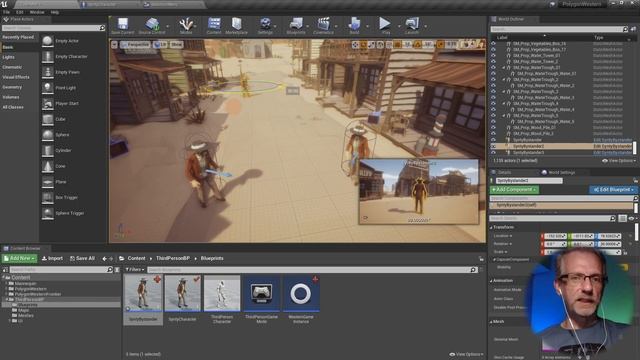Toggle visibility of SM_Prop_WaterTrough_01
Screen dimensions: 640x360
point(493,67)
